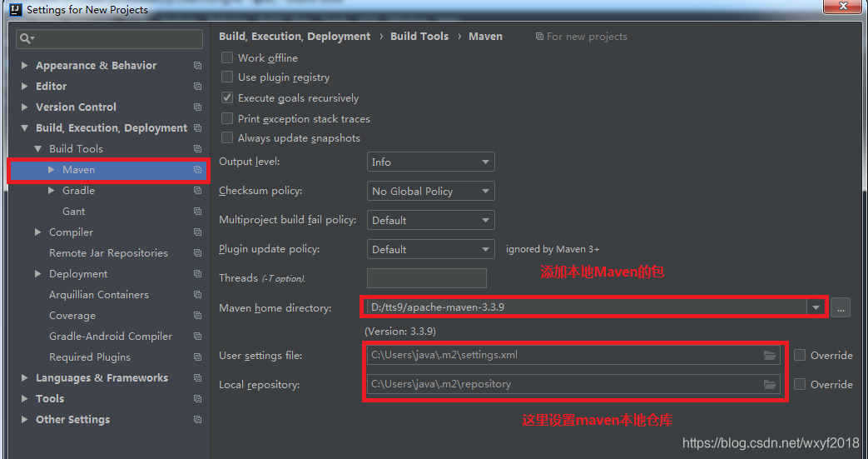
Task: Check Override for User settings file
Action: point(800,356)
